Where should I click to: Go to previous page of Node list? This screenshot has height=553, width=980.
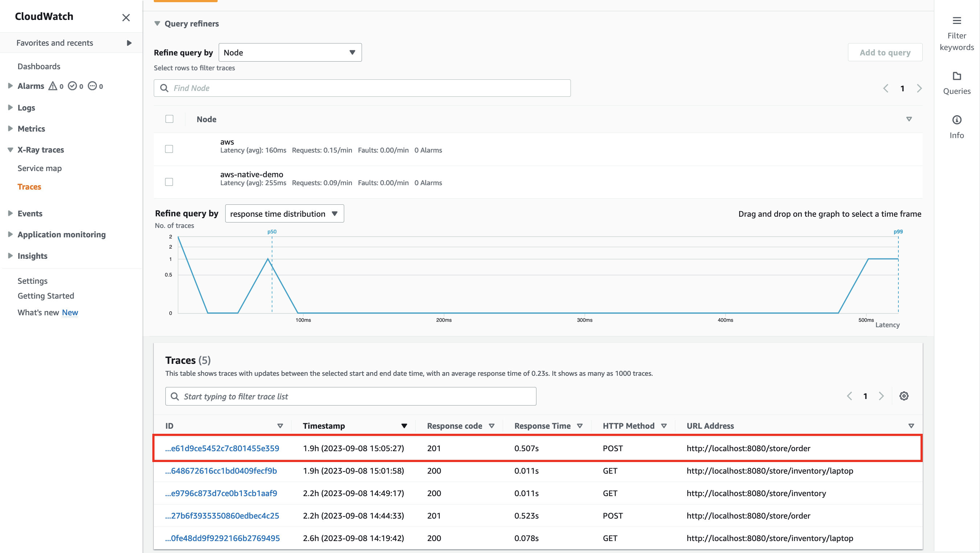[x=886, y=88]
